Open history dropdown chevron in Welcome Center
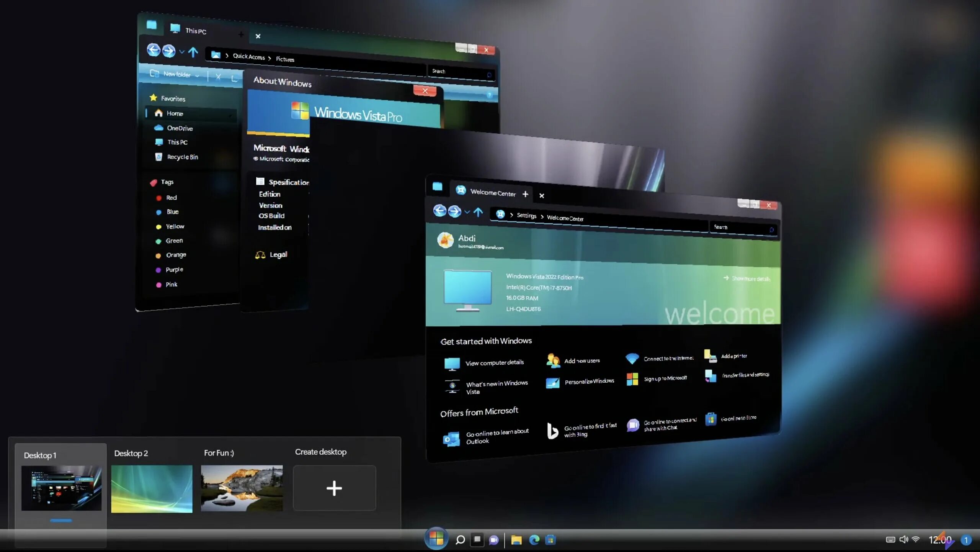This screenshot has width=980, height=552. pyautogui.click(x=467, y=211)
